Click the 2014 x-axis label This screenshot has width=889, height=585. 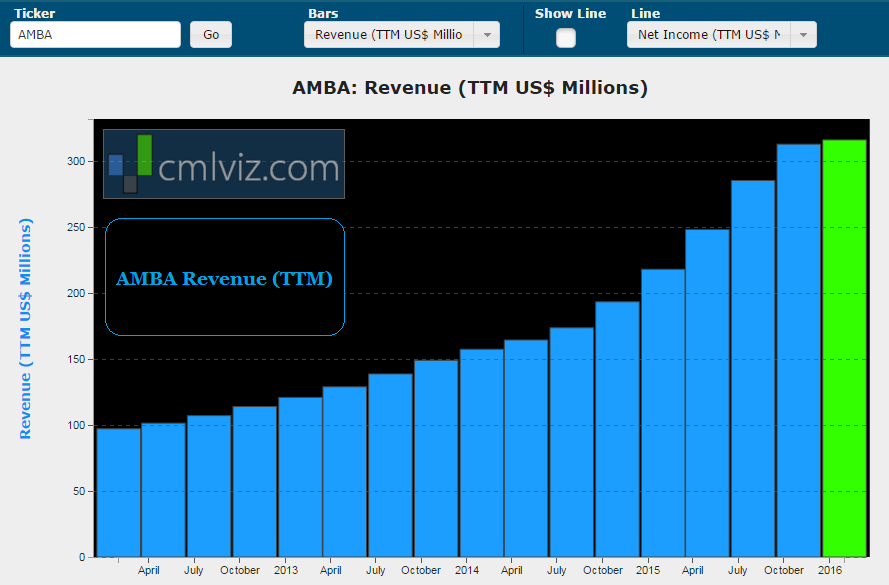[467, 570]
